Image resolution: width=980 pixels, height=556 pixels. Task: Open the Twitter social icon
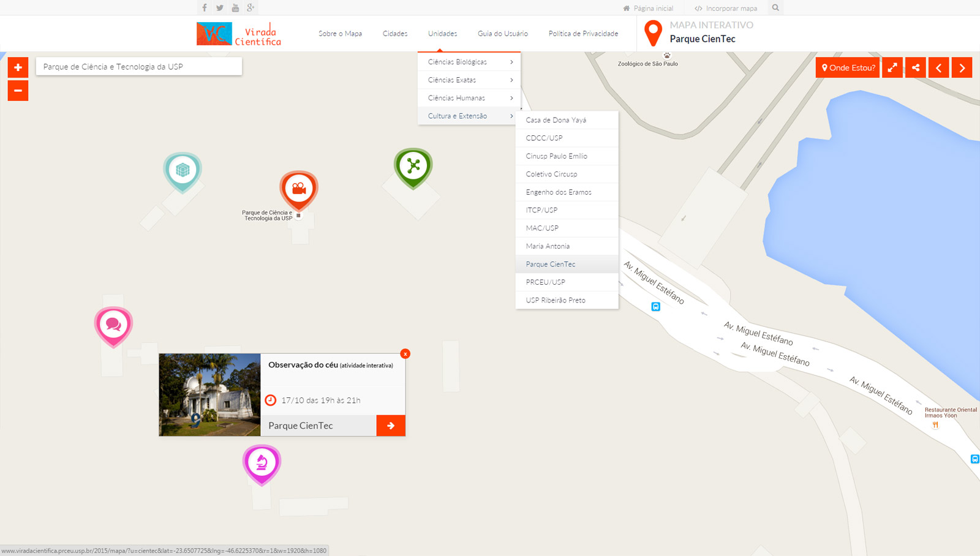220,8
